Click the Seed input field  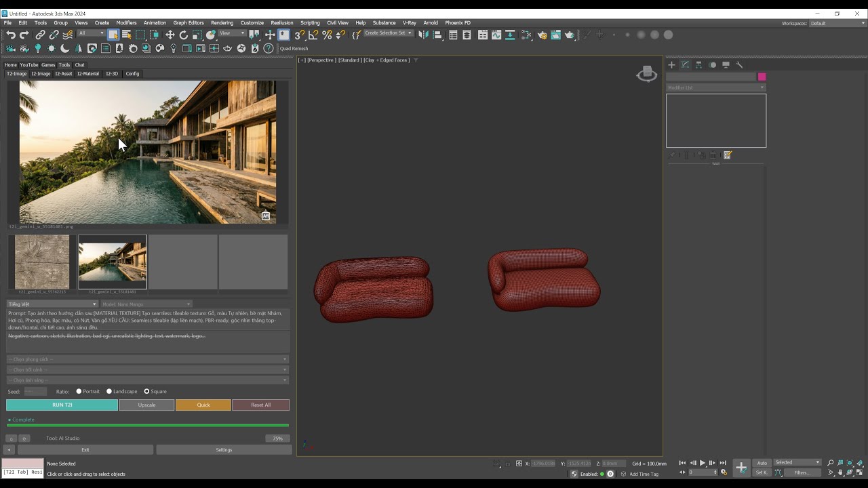(x=35, y=391)
